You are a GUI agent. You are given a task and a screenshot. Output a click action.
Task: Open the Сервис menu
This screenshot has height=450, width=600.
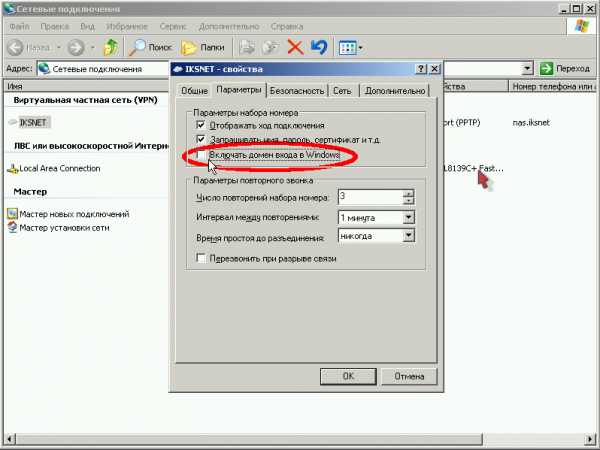[173, 26]
